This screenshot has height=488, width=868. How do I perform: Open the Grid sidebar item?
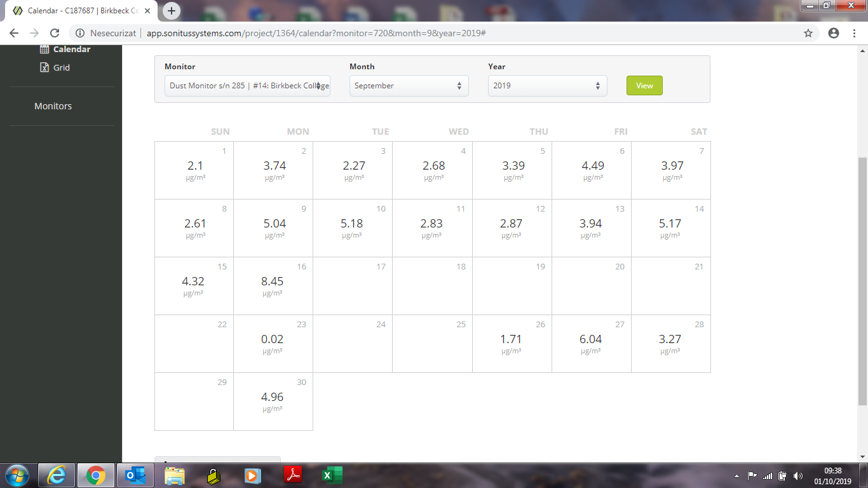(62, 67)
